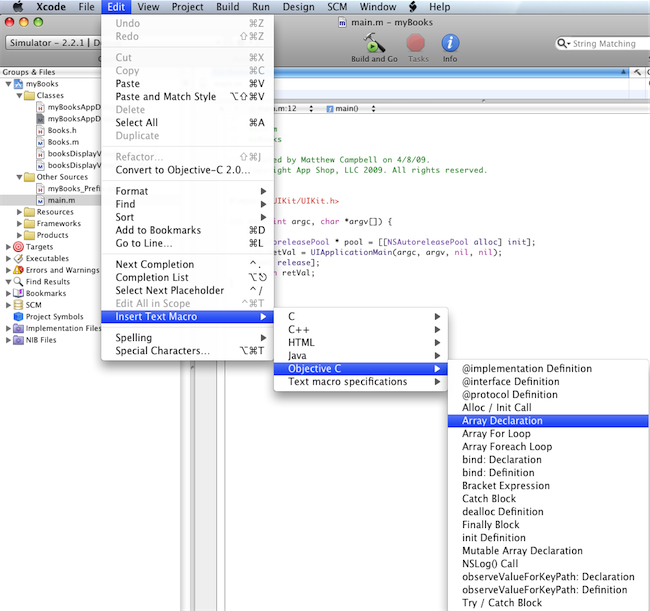The width and height of the screenshot is (650, 611).
Task: Collapse the Other Sources group
Action: pyautogui.click(x=19, y=177)
